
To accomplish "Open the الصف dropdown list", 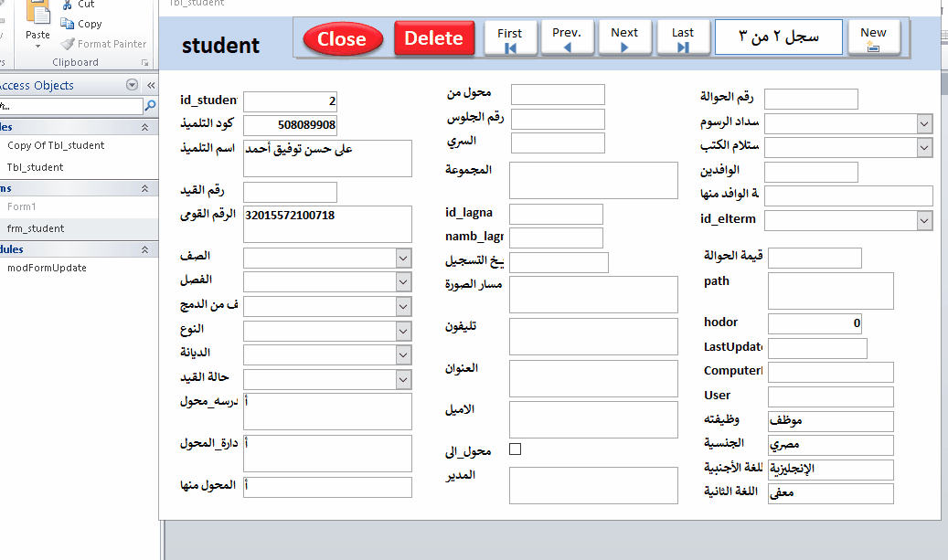I will click(x=404, y=259).
